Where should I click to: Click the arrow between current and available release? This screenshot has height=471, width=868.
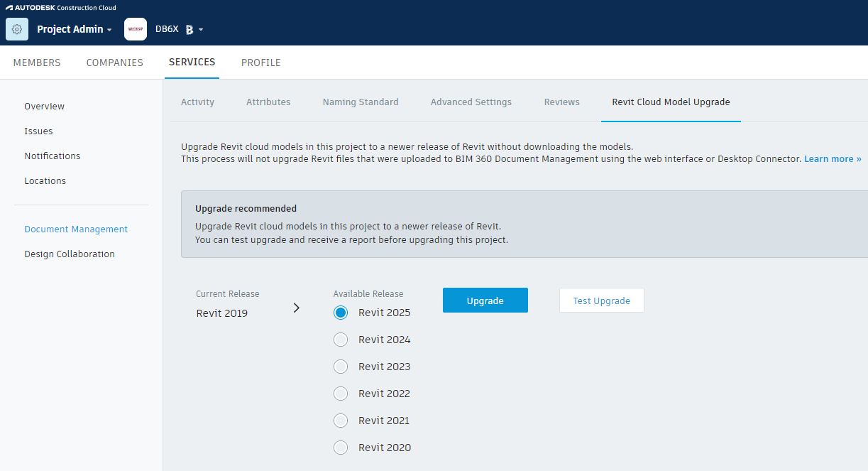coord(297,308)
